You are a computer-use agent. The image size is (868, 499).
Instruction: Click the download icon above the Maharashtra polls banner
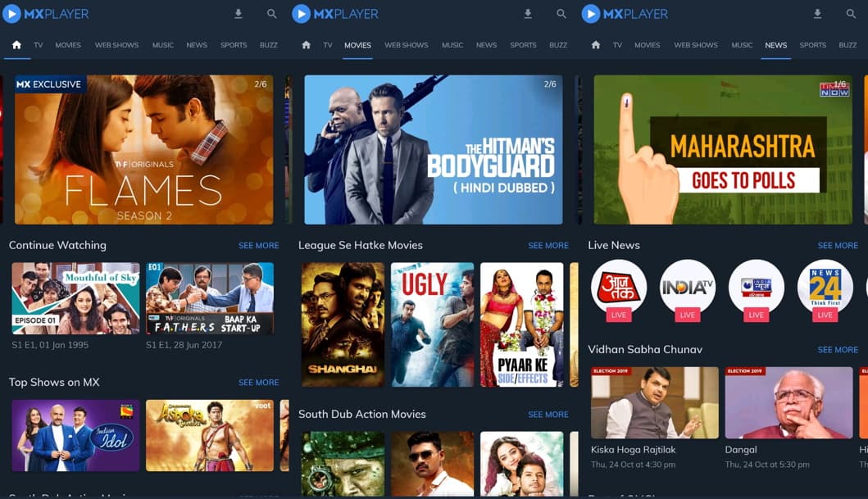817,14
